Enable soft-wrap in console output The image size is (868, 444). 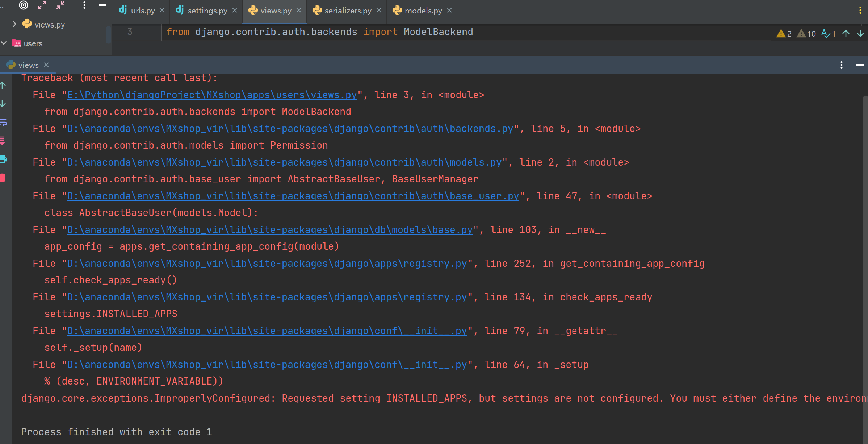4,123
